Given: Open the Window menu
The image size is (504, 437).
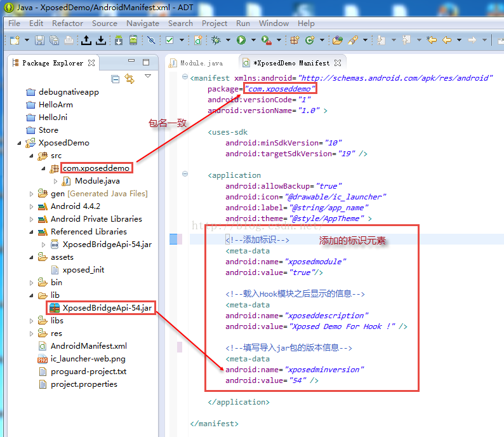Looking at the screenshot, I should [274, 24].
